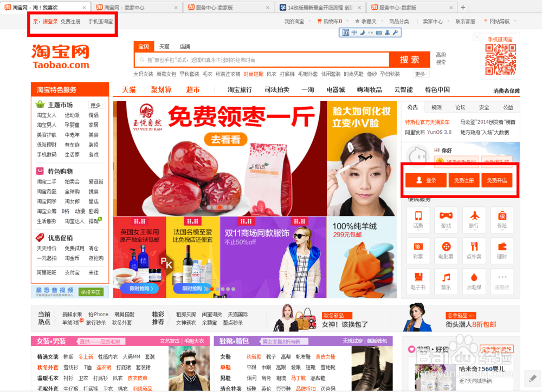The image size is (542, 392).
Task: Close the QR code panel
Action: coord(477,37)
